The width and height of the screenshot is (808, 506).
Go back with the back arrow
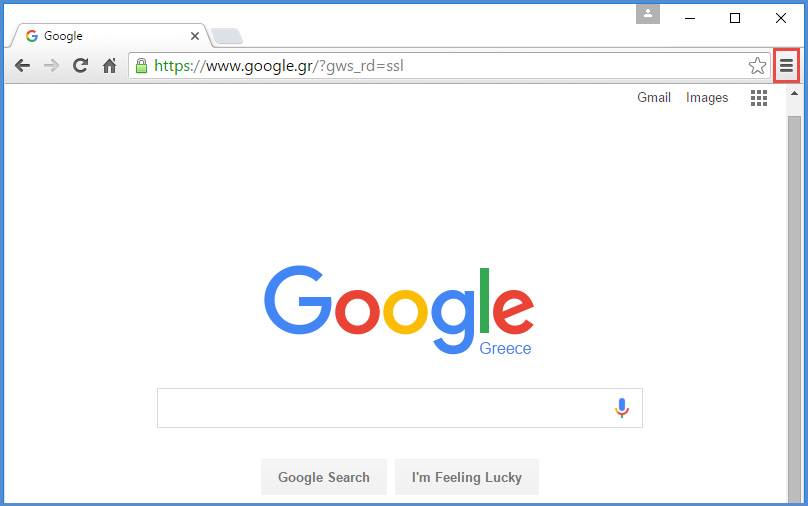[x=22, y=66]
